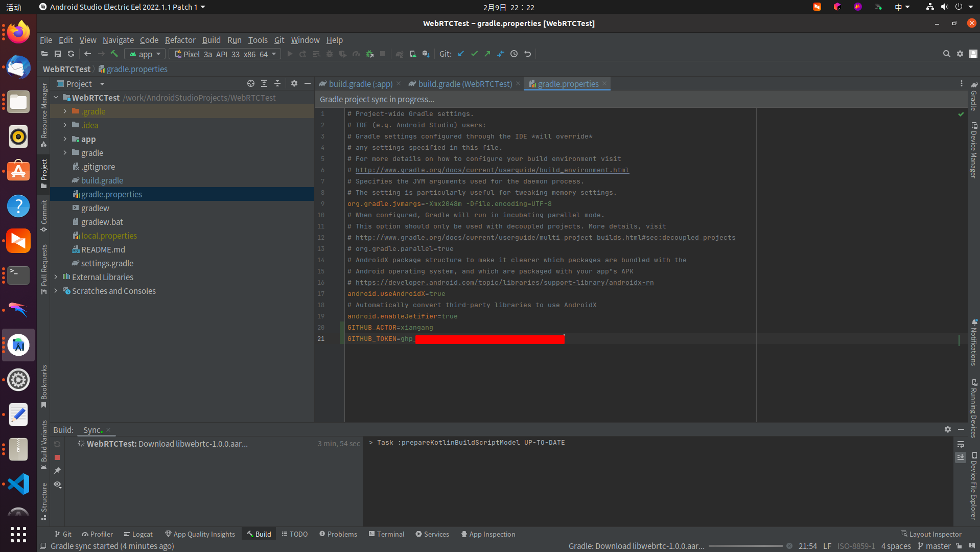Toggle the Commit side panel
This screenshot has height=552, width=980.
point(44,216)
